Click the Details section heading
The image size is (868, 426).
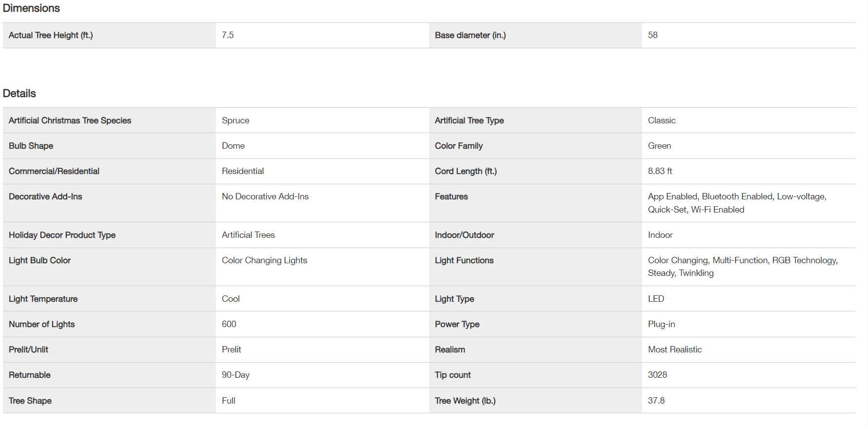point(19,94)
